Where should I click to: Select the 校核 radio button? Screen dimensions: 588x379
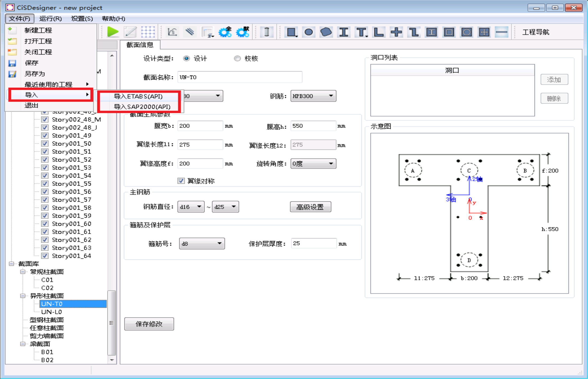[237, 58]
